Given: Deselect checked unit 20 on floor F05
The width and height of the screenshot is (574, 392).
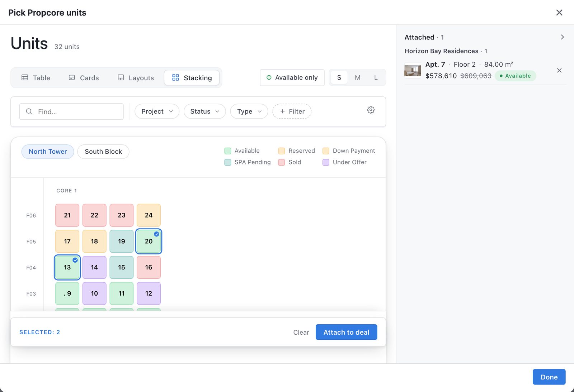Looking at the screenshot, I should [x=149, y=241].
